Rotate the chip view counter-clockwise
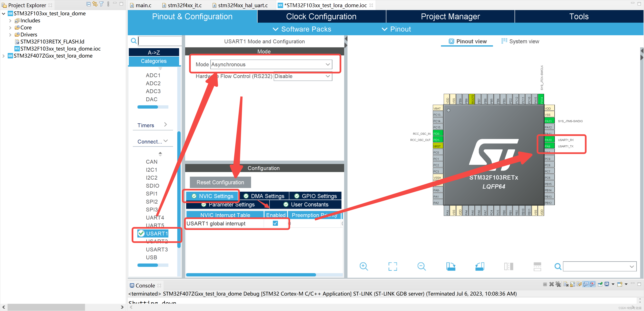The height and width of the screenshot is (311, 644). pyautogui.click(x=479, y=267)
